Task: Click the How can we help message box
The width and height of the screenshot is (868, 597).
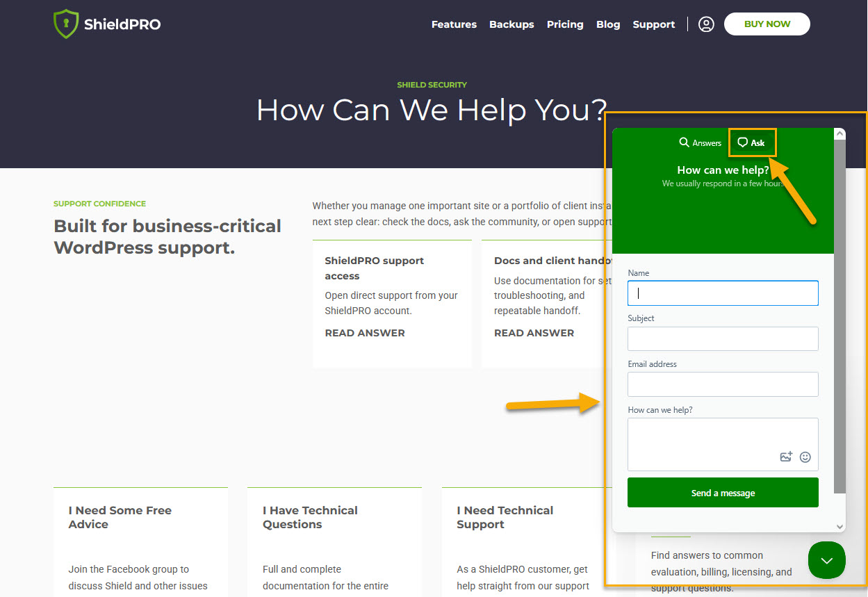Action: point(723,444)
